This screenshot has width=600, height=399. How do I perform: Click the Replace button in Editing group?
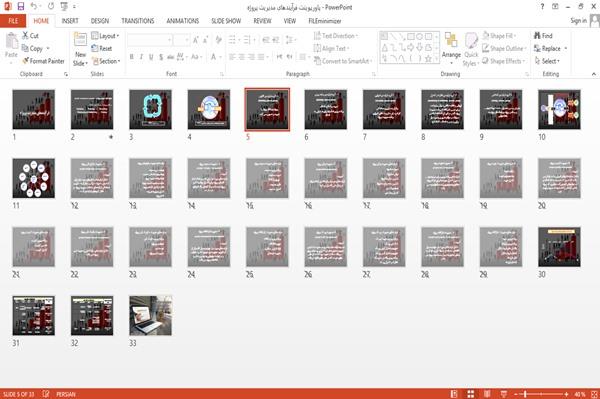(547, 48)
